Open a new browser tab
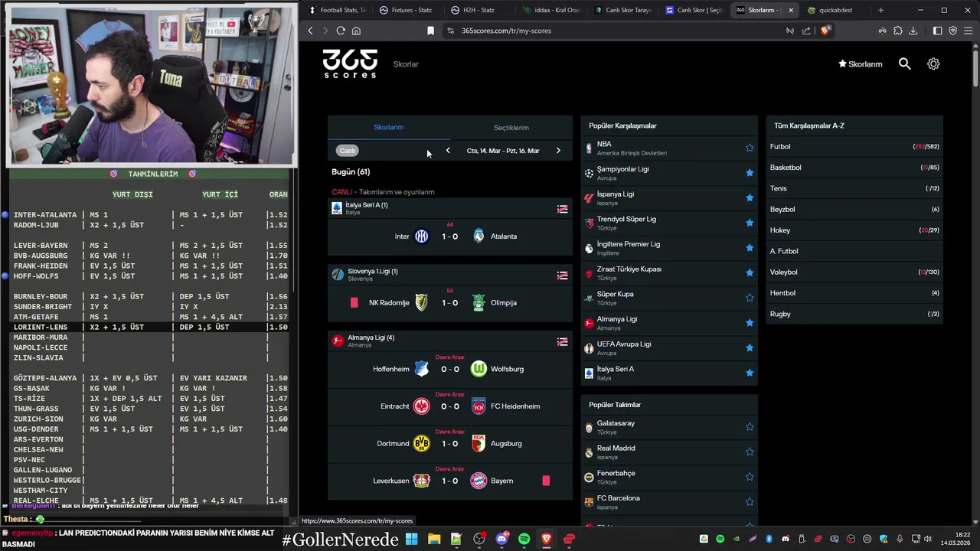 880,10
